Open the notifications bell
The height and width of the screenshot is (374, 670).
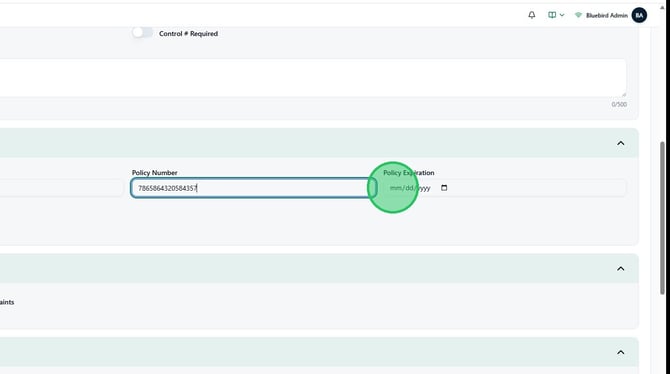[532, 15]
